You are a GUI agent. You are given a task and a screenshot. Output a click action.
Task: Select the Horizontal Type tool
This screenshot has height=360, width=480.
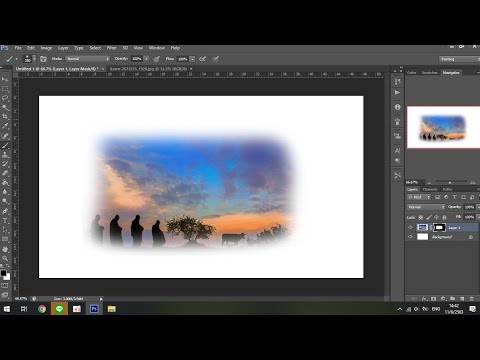click(x=5, y=220)
